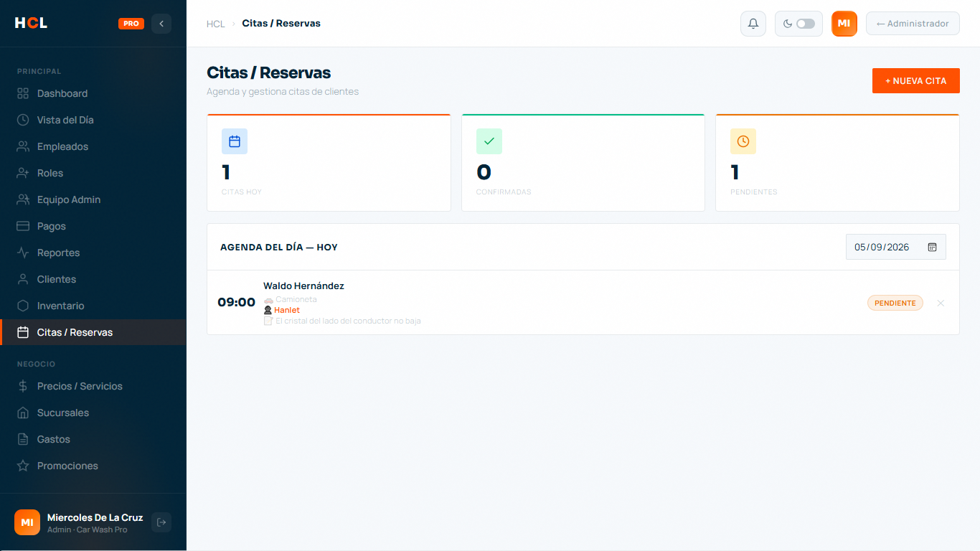Click the star icon beside Promociones

[23, 466]
